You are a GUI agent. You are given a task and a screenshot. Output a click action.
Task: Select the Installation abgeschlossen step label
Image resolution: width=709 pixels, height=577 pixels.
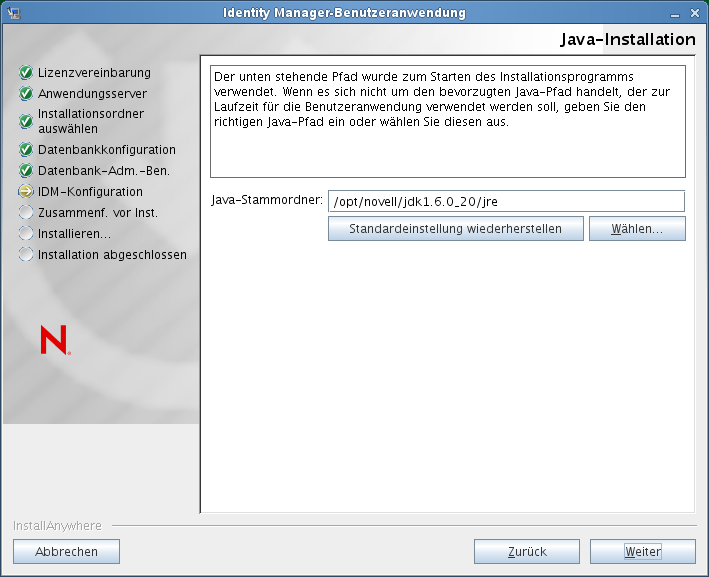tap(112, 255)
